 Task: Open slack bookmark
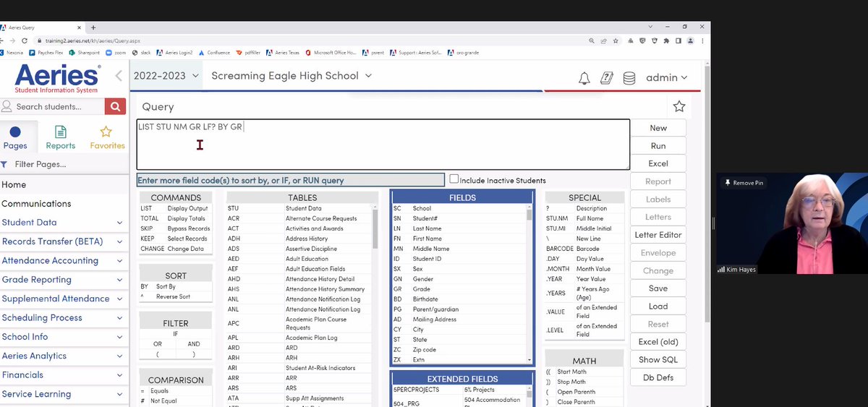[141, 53]
